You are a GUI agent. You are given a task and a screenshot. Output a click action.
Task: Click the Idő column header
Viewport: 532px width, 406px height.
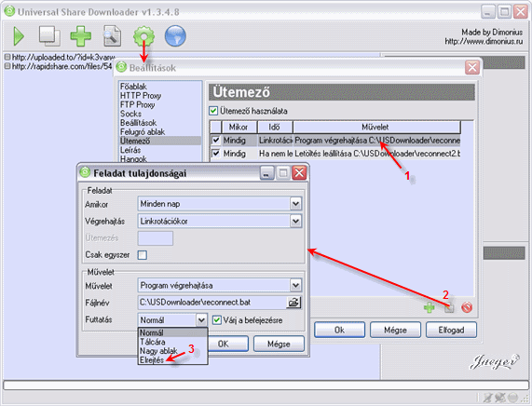click(x=275, y=128)
